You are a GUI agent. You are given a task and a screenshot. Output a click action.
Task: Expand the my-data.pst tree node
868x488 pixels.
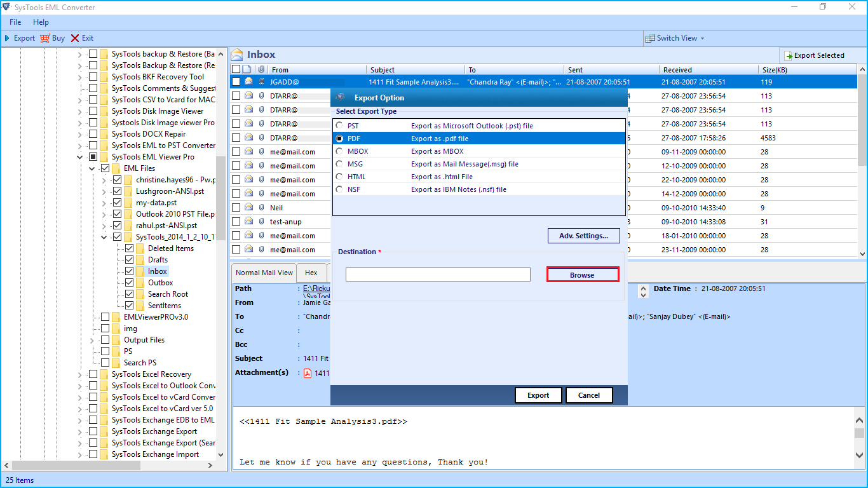[104, 203]
